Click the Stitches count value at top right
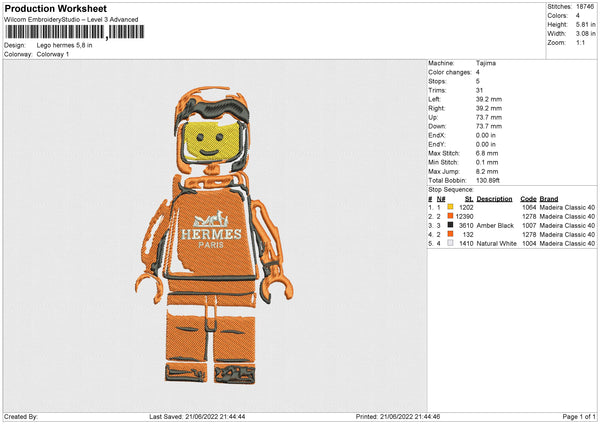The height and width of the screenshot is (424, 600). point(585,7)
